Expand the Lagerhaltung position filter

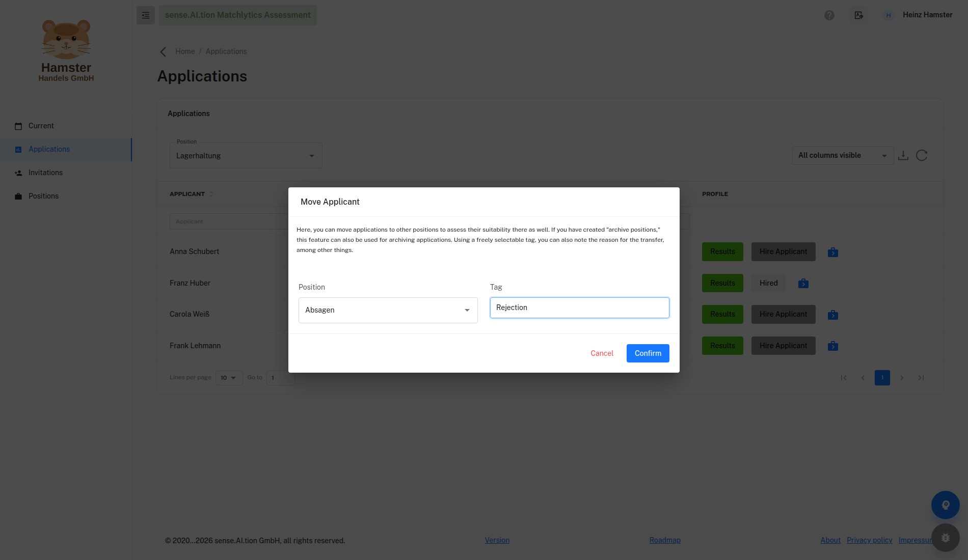(x=246, y=156)
